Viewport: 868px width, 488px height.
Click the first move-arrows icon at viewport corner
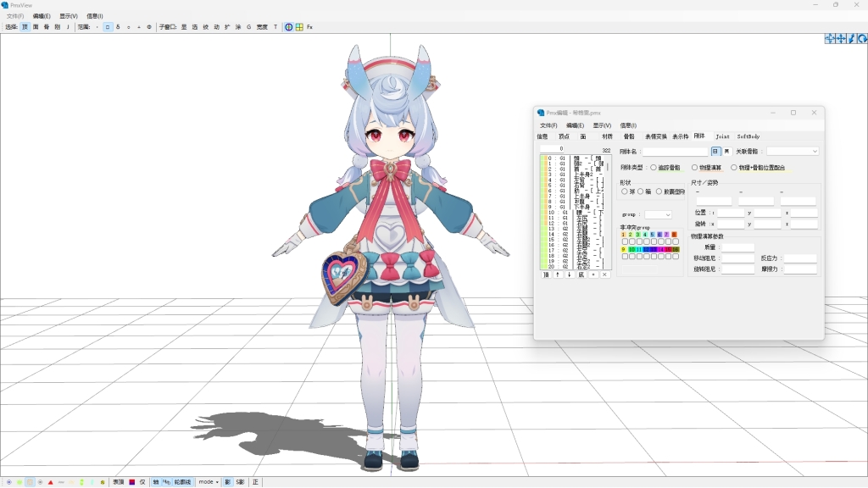(830, 38)
